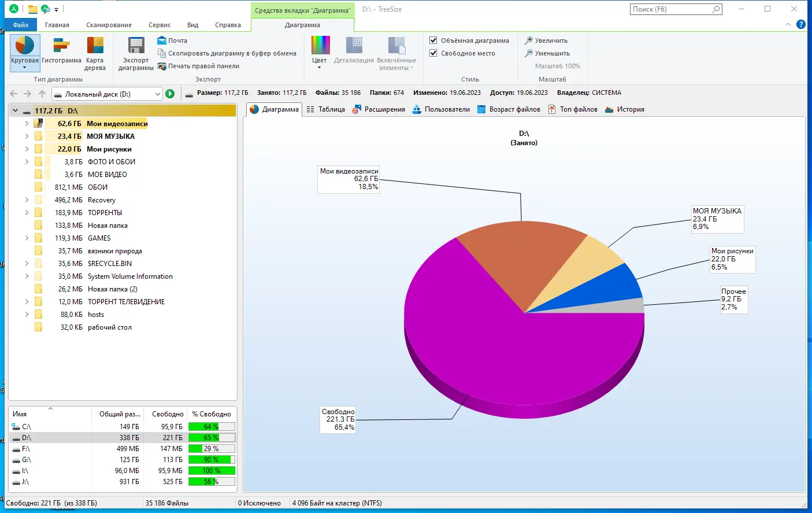Select the $RECYCLE.BIN row in the tree
The width and height of the screenshot is (812, 513).
(123, 264)
